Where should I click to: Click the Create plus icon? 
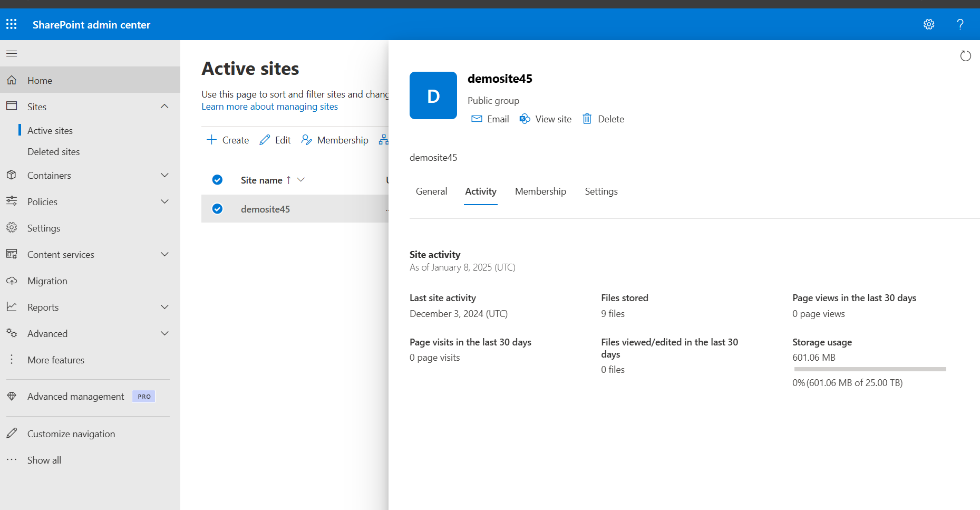coord(211,140)
